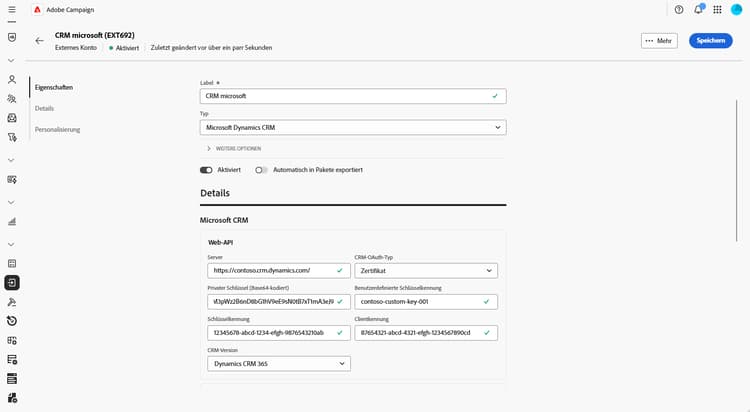Open the single-person profiles sidebar icon
Viewport: 750px width, 412px height.
12,79
